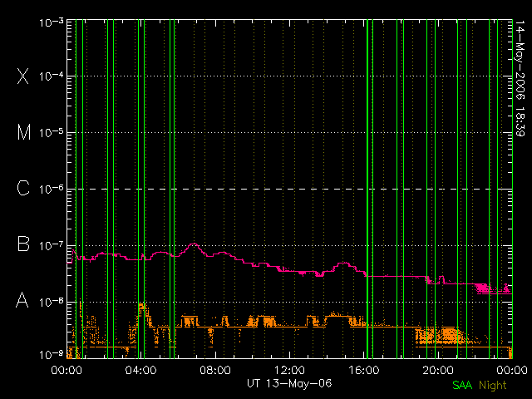Image resolution: width=532 pixels, height=399 pixels.
Task: Click the 14-May-2006 18:39 timestamp
Action: pos(519,79)
